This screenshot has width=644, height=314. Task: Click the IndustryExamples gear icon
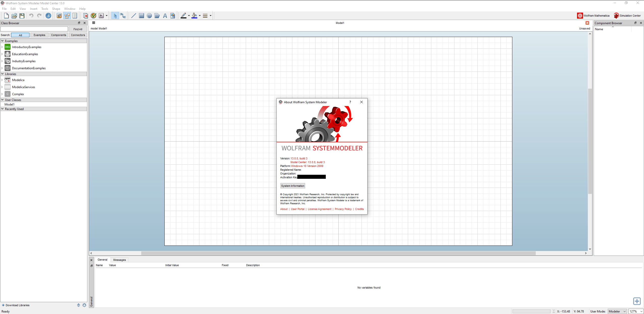tap(8, 61)
